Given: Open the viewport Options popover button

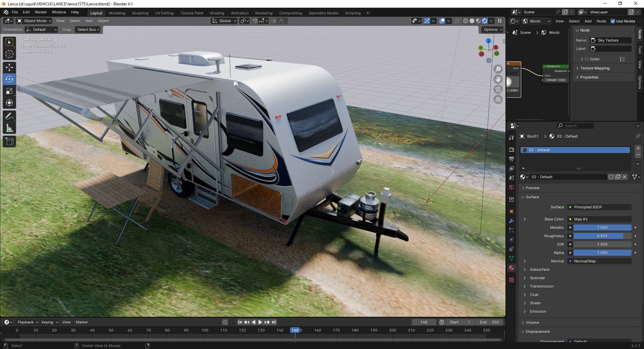Looking at the screenshot, I should click(x=492, y=30).
